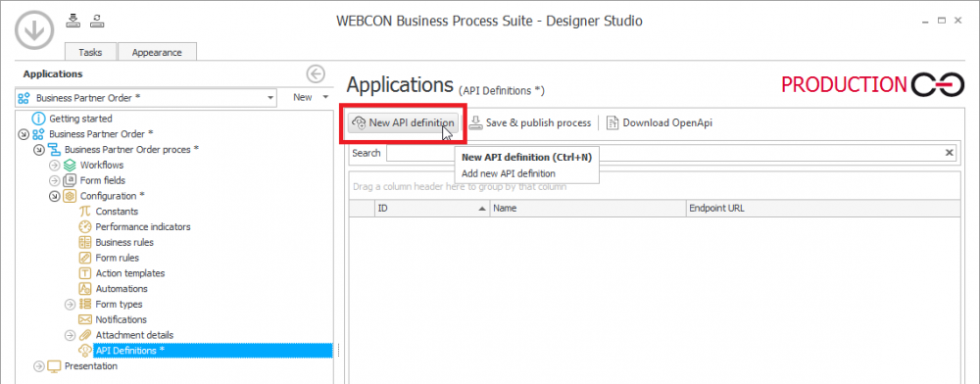Click Save & publish process button

[x=529, y=123]
